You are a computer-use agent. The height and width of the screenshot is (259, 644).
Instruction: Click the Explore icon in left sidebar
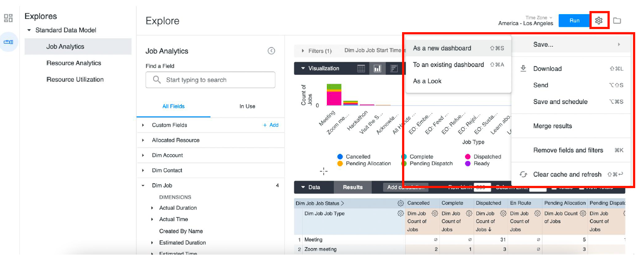[x=8, y=42]
